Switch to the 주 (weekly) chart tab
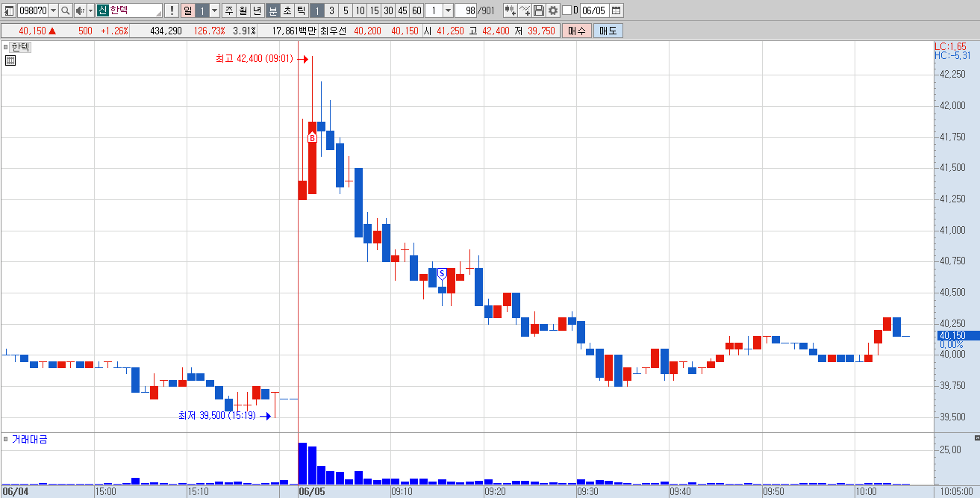Screen dimensions: 980x498 click(x=228, y=10)
